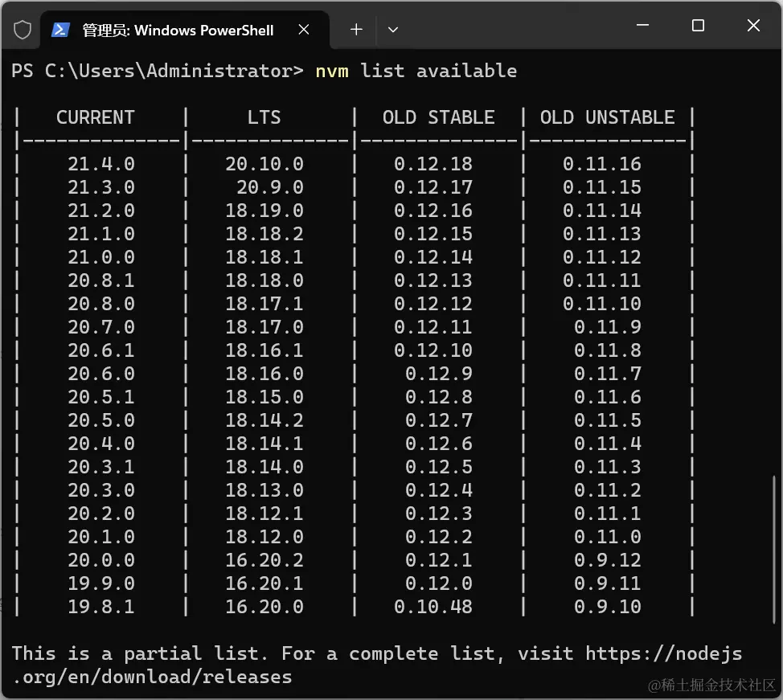Click version 20.5.1
This screenshot has width=783, height=700.
pos(101,397)
